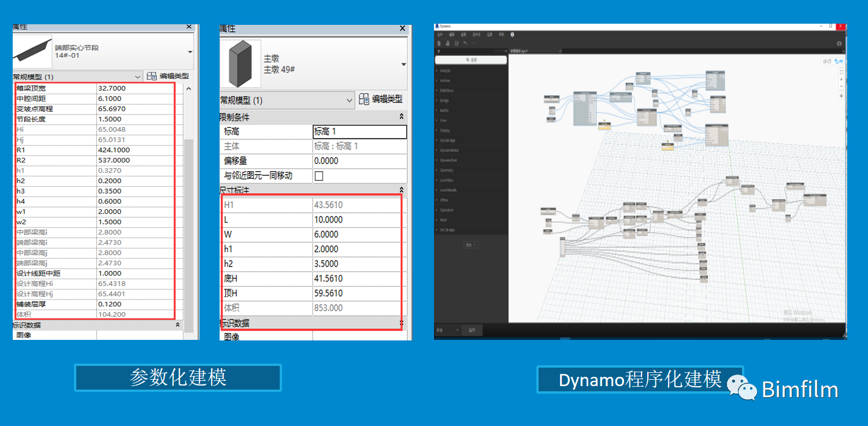Expand the Office library category

click(x=444, y=200)
